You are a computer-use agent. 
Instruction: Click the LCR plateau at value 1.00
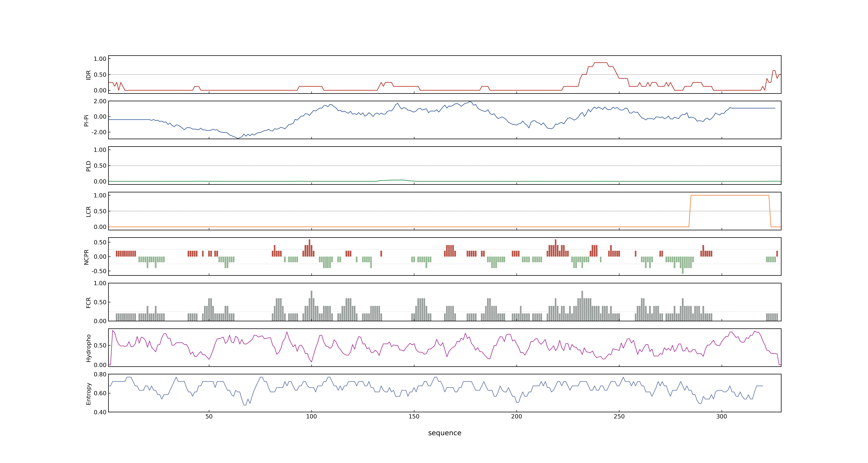click(x=730, y=195)
